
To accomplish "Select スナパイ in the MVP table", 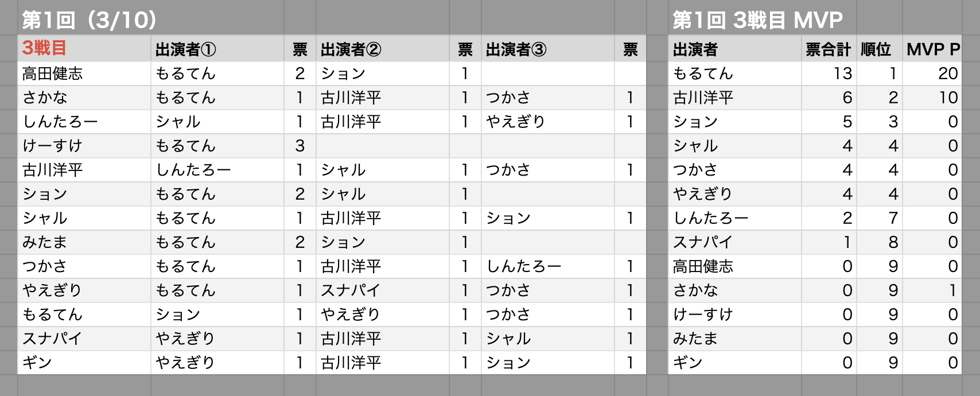I will tap(702, 242).
